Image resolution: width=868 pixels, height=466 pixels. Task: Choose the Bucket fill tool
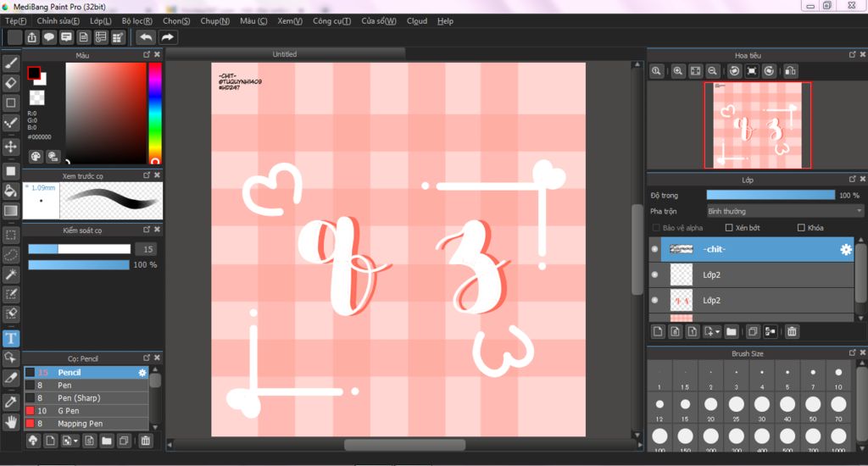10,191
